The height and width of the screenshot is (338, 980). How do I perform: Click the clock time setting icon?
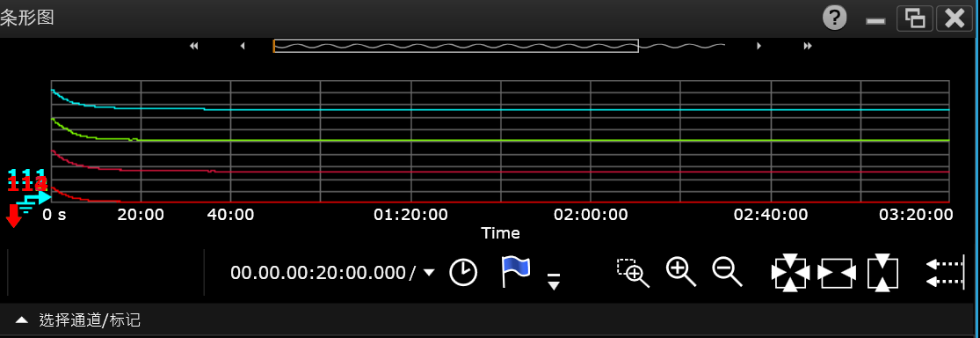point(464,273)
